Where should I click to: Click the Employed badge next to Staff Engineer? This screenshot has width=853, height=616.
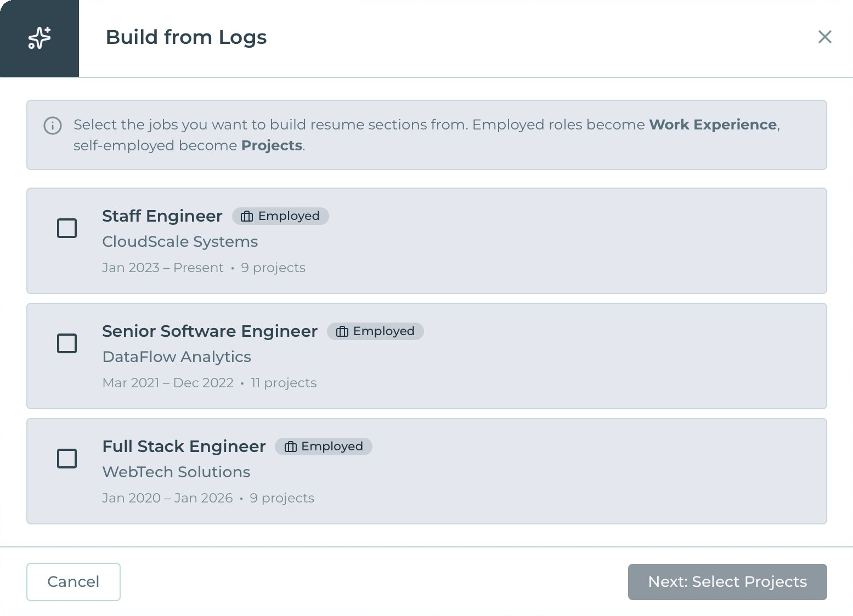(280, 216)
